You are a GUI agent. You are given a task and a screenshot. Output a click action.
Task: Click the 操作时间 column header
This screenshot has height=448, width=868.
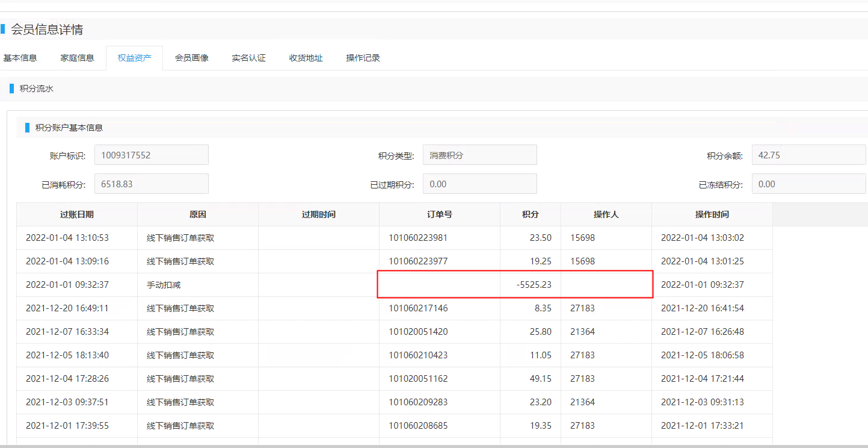pos(712,214)
